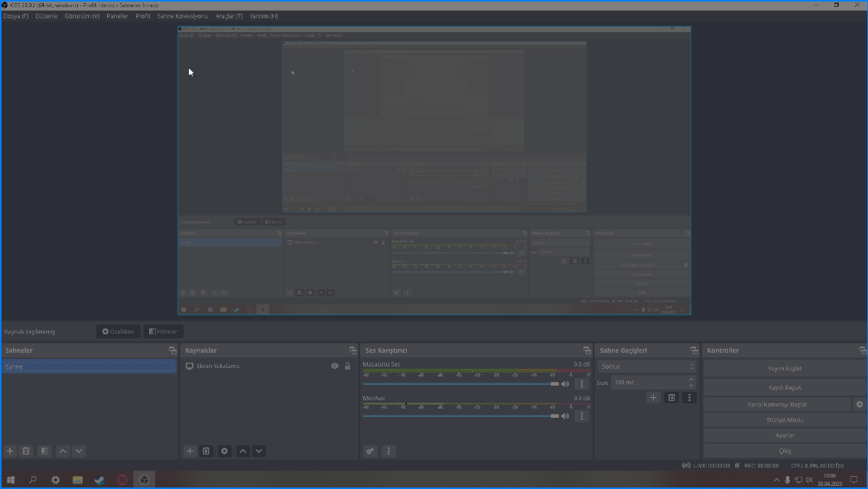
Task: Undock the Kontroller panel
Action: [863, 350]
